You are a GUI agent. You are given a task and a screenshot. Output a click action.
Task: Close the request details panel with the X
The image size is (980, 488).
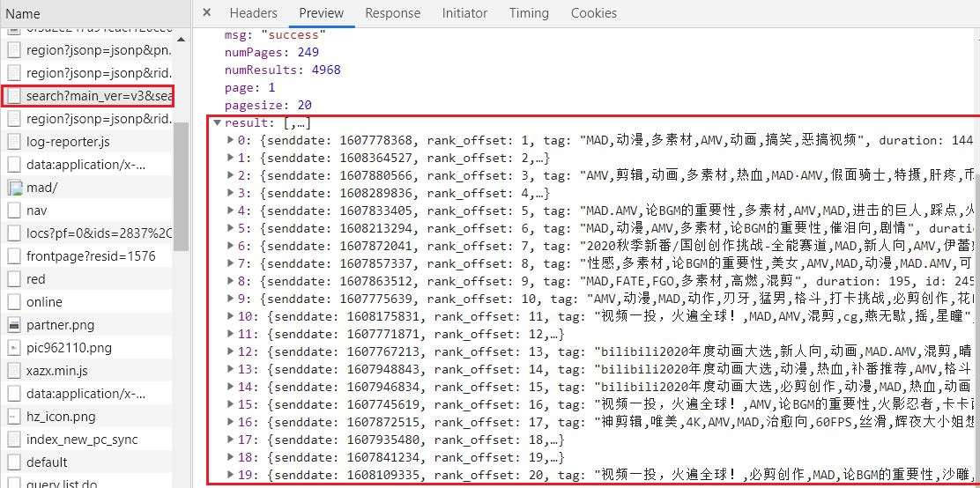(207, 12)
